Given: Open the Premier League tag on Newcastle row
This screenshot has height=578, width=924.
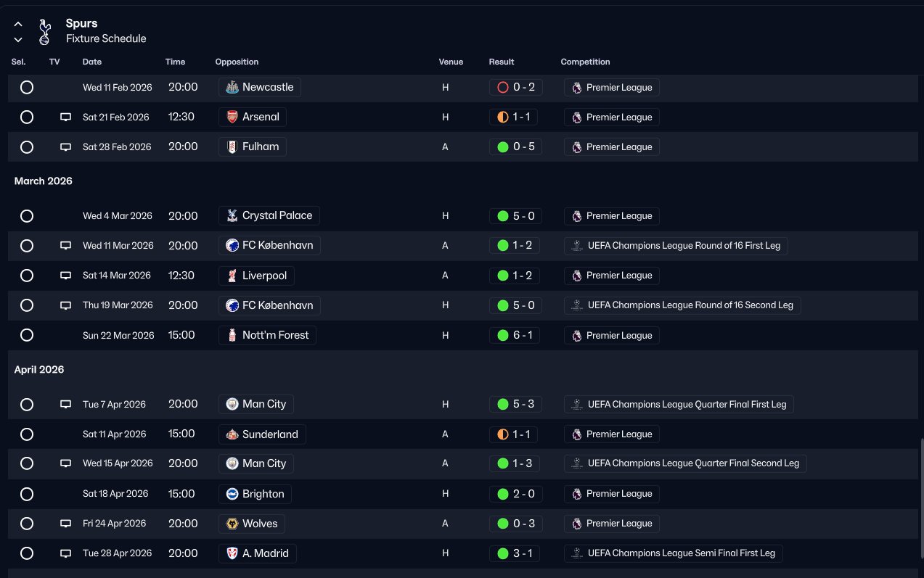Looking at the screenshot, I should tap(612, 87).
